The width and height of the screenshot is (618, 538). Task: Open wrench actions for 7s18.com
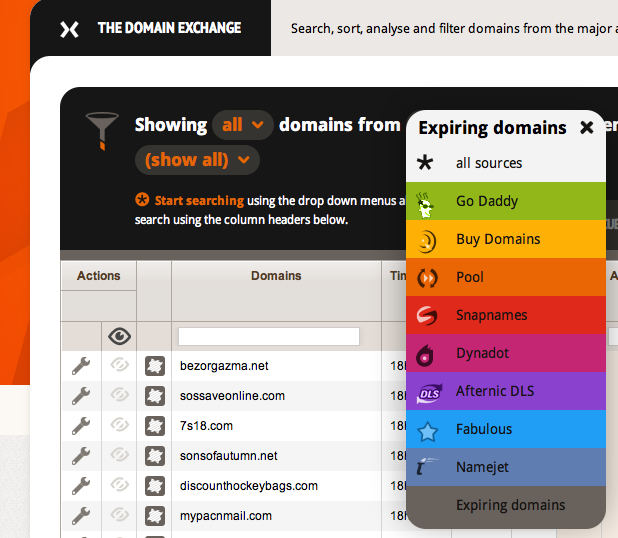point(81,426)
